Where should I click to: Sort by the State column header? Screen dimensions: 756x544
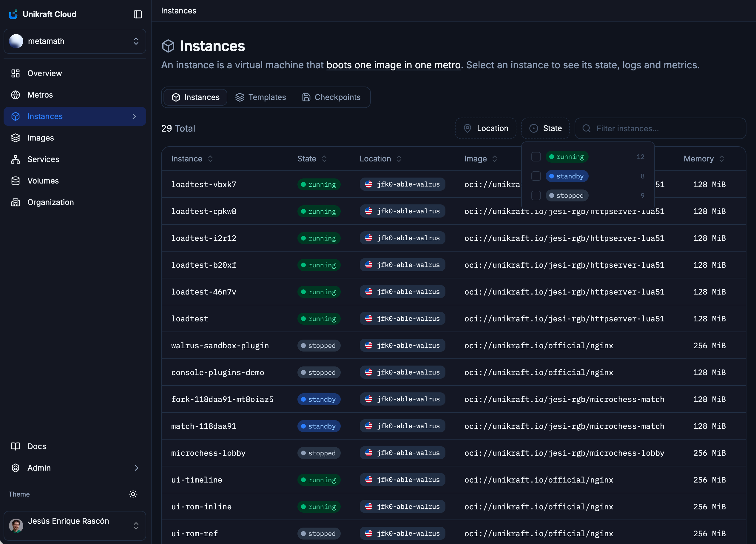click(x=312, y=159)
